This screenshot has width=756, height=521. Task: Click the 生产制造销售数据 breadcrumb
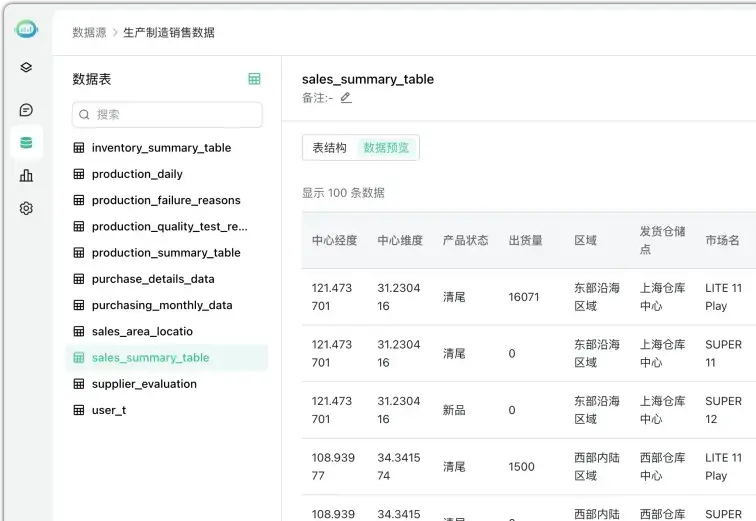pyautogui.click(x=168, y=32)
